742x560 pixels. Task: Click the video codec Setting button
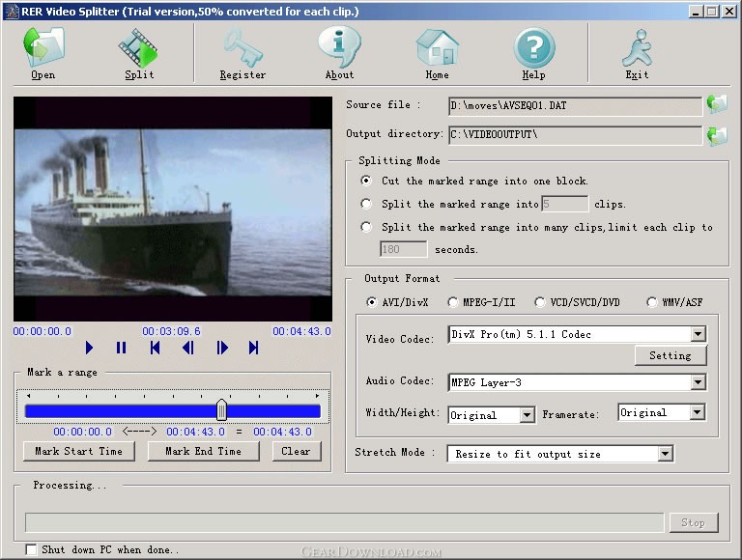coord(671,355)
